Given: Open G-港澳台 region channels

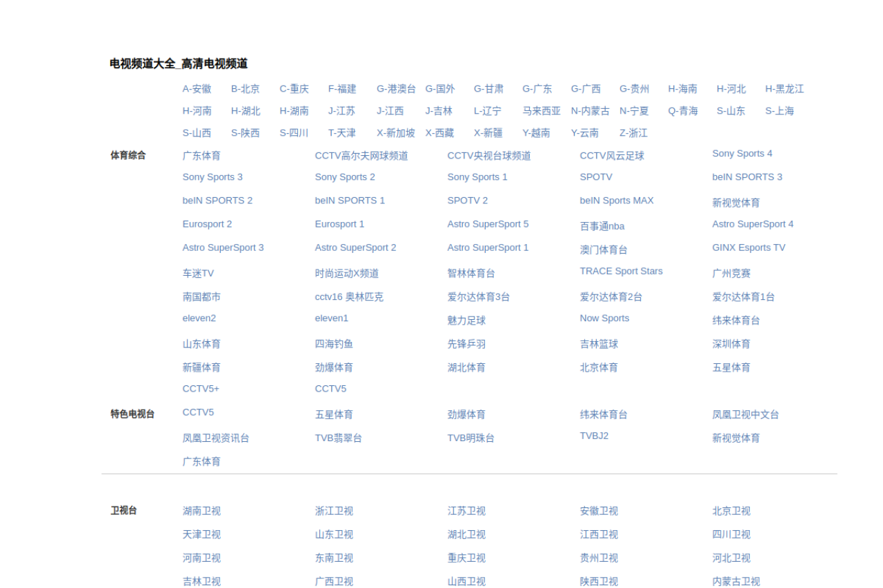Looking at the screenshot, I should (x=396, y=89).
